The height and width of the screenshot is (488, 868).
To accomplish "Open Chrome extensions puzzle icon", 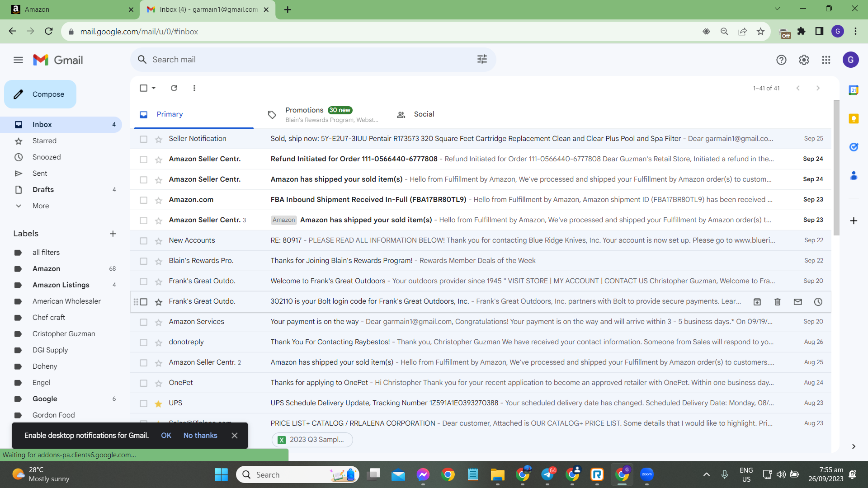I will coord(802,31).
